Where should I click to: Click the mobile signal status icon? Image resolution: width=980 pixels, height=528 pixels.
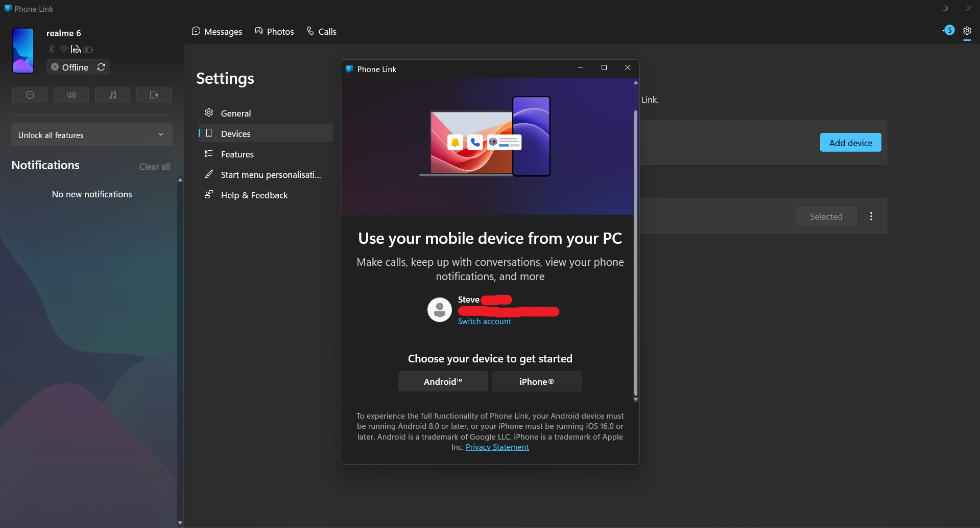tap(76, 49)
